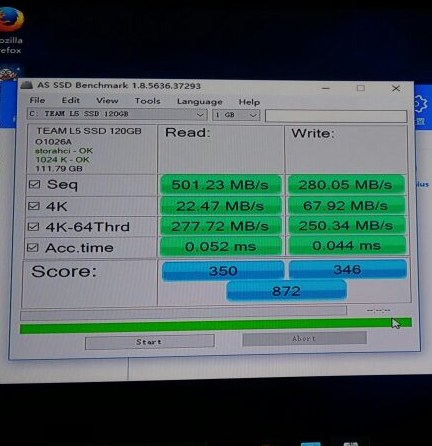Click the Abort button
This screenshot has width=432, height=446.
tap(304, 339)
